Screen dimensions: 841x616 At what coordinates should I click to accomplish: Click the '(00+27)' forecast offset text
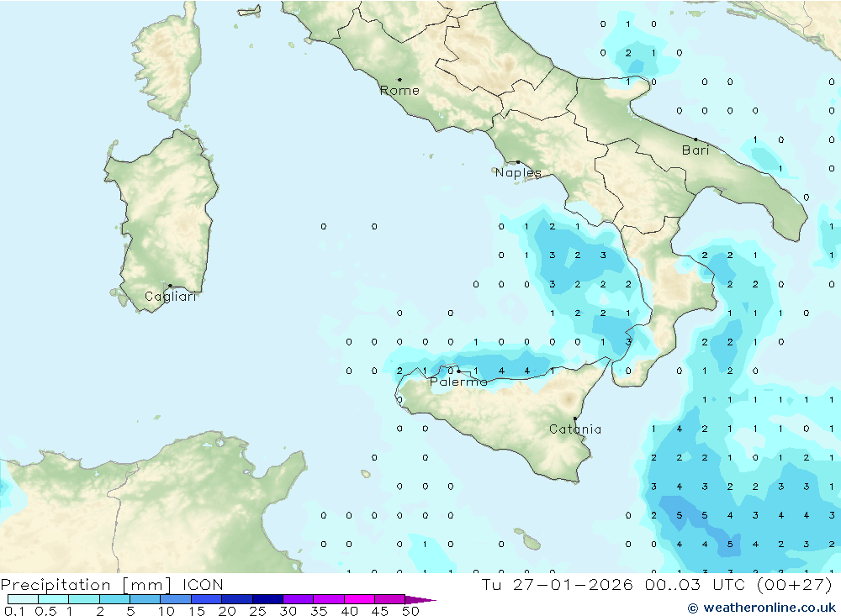pos(795,584)
